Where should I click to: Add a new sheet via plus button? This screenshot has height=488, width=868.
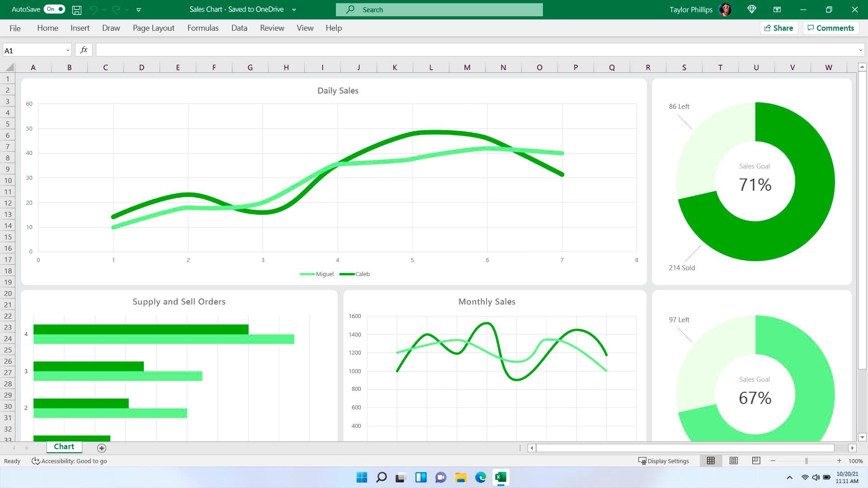click(x=101, y=447)
